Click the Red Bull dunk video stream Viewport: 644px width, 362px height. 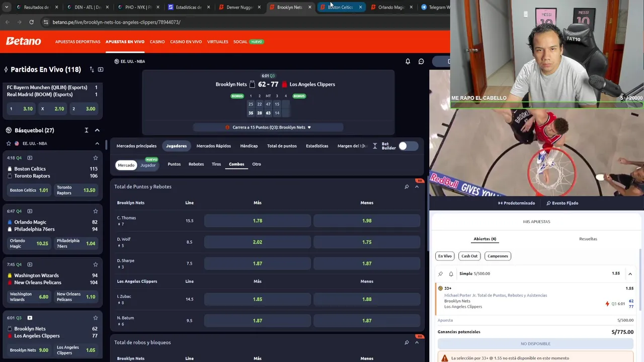pyautogui.click(x=536, y=152)
